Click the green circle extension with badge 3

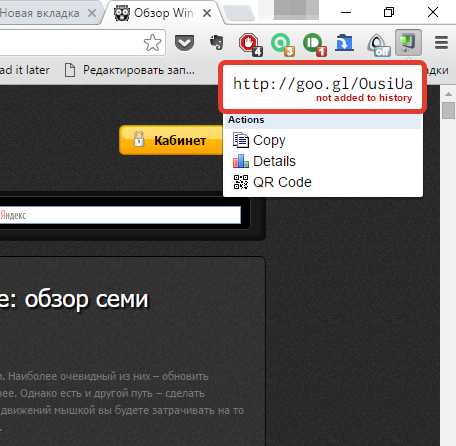(283, 44)
